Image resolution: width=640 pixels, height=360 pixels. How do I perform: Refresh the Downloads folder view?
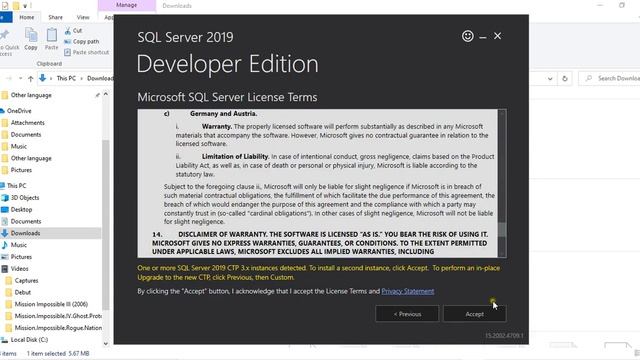(565, 78)
